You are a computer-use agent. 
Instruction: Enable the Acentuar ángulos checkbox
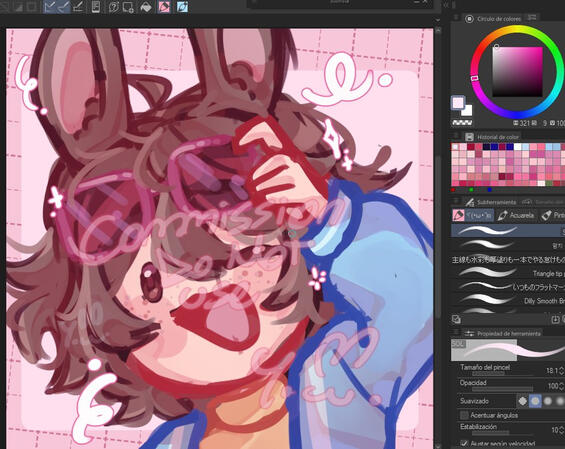pos(464,415)
